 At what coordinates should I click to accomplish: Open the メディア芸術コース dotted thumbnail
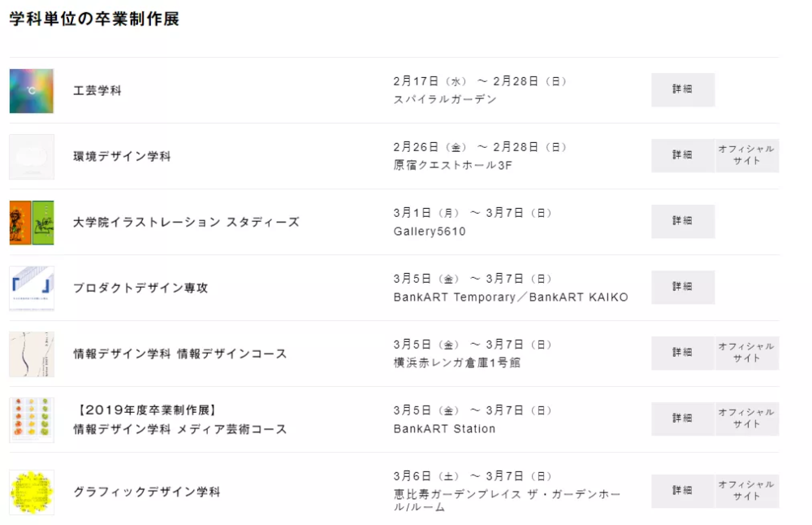click(32, 420)
